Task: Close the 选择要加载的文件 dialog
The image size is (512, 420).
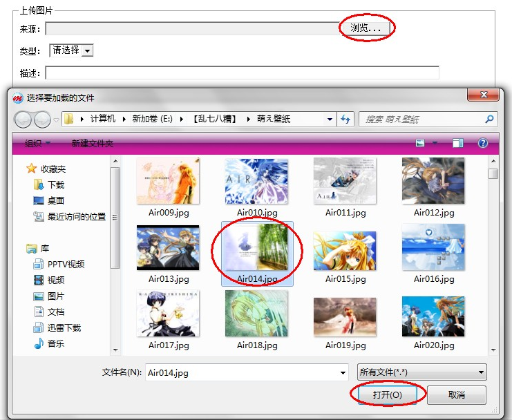Action: point(483,95)
